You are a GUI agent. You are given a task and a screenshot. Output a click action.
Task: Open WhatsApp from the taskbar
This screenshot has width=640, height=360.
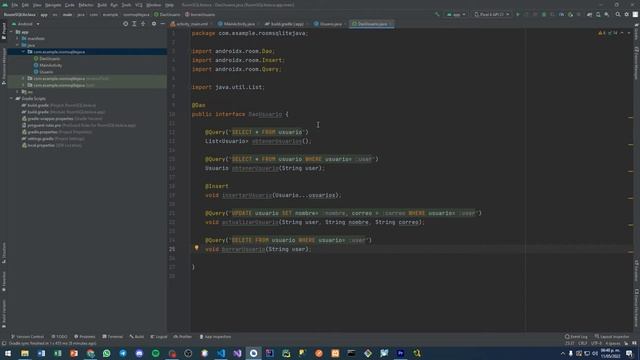[107, 353]
